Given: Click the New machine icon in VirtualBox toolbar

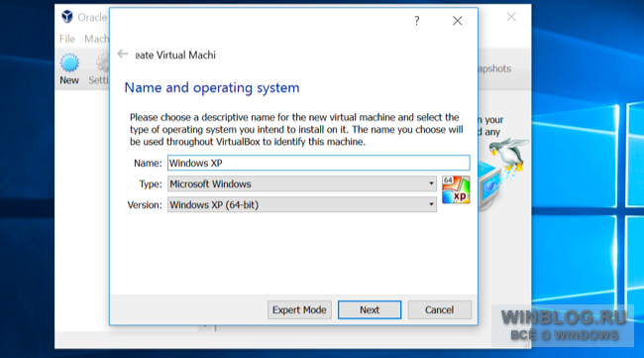Looking at the screenshot, I should (x=69, y=62).
